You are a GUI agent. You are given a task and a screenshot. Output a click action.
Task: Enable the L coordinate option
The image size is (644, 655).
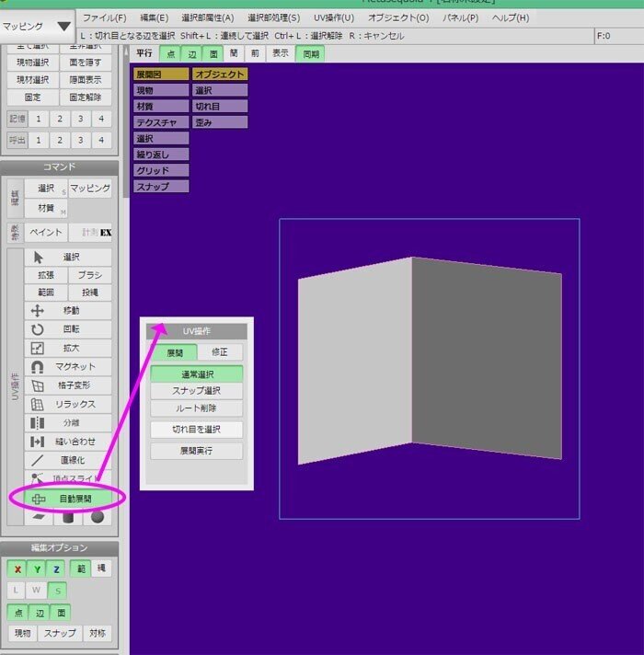tap(16, 591)
